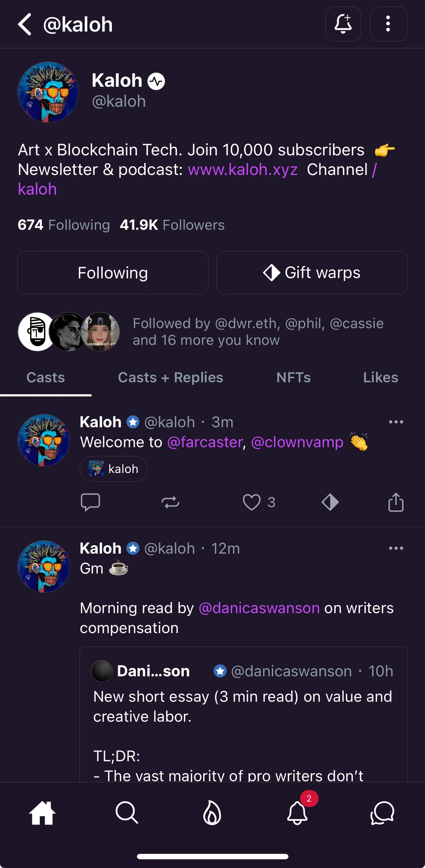Viewport: 425px width, 868px height.
Task: Navigate back using the back arrow
Action: click(24, 24)
